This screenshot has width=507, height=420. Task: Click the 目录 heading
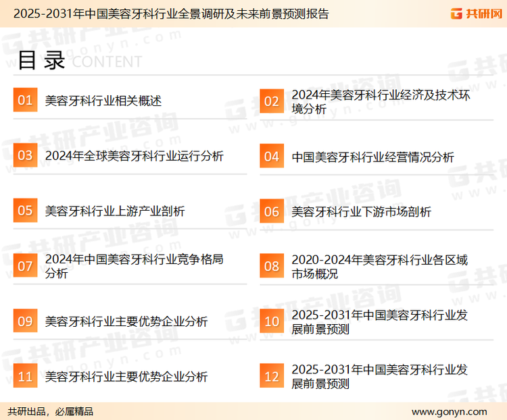pos(41,60)
